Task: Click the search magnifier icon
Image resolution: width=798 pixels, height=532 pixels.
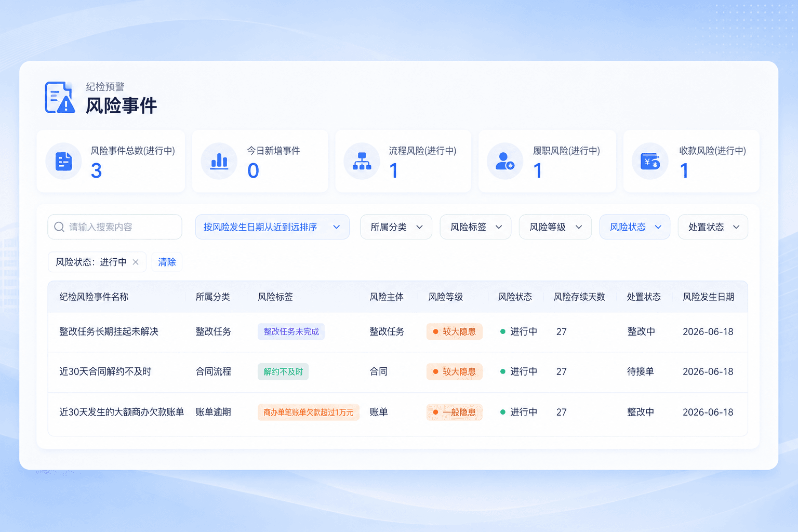Action: (x=59, y=227)
